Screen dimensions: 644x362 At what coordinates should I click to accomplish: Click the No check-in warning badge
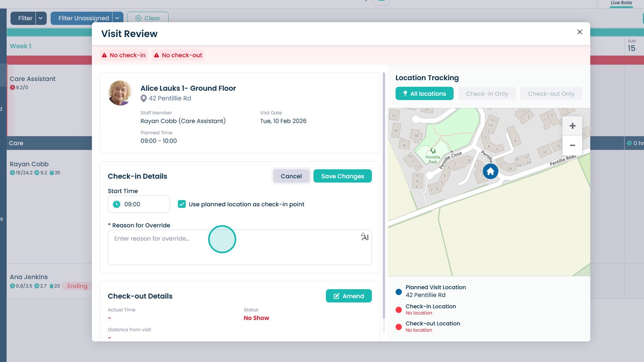[x=124, y=55]
